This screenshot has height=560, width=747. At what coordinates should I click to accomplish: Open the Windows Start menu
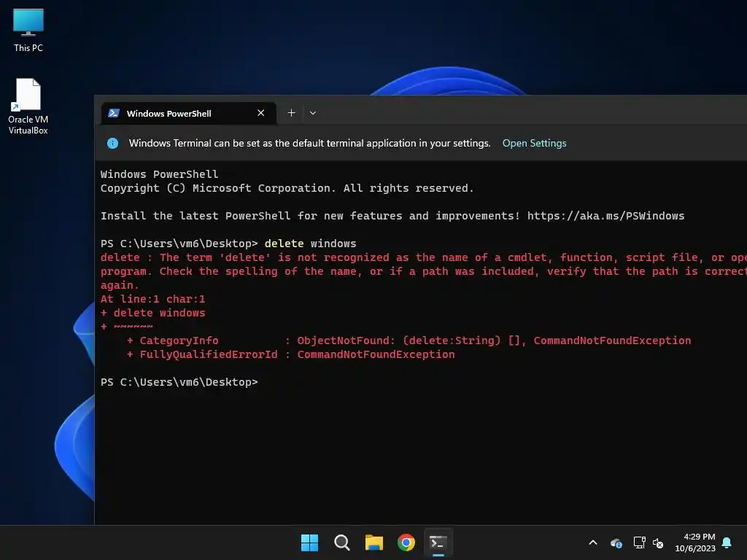(309, 542)
